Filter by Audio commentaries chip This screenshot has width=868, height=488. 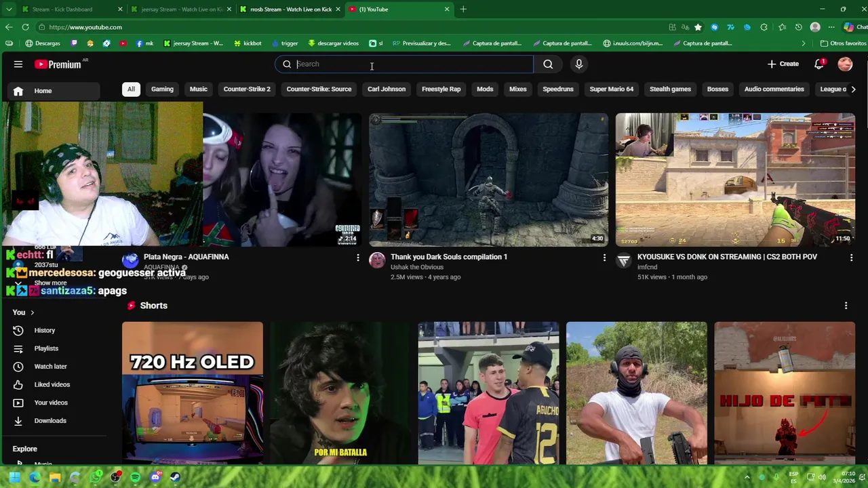tap(774, 89)
